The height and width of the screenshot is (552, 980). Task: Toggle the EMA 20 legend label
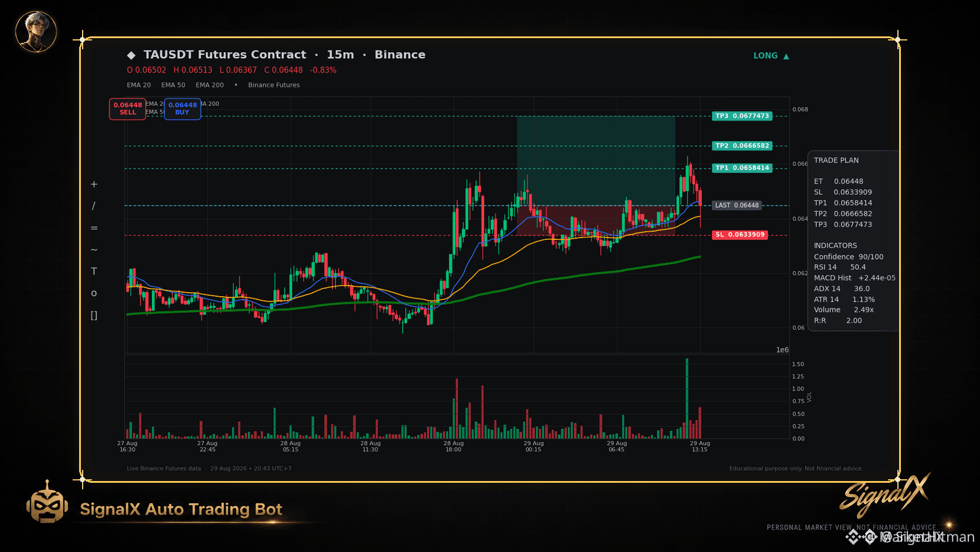coord(138,85)
